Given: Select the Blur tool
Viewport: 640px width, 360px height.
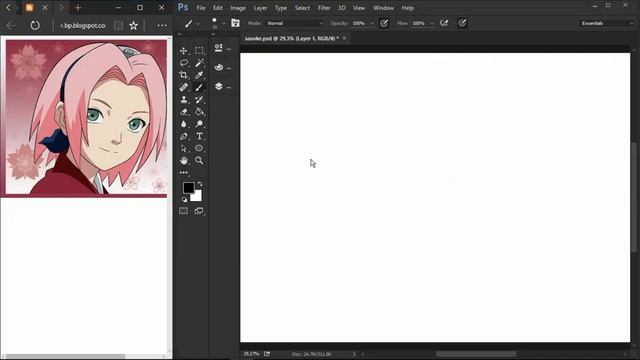Looking at the screenshot, I should pos(184,124).
